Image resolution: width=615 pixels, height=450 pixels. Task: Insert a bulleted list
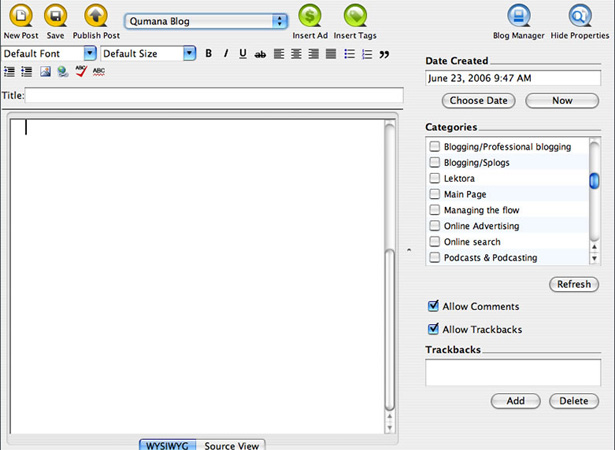pyautogui.click(x=349, y=54)
